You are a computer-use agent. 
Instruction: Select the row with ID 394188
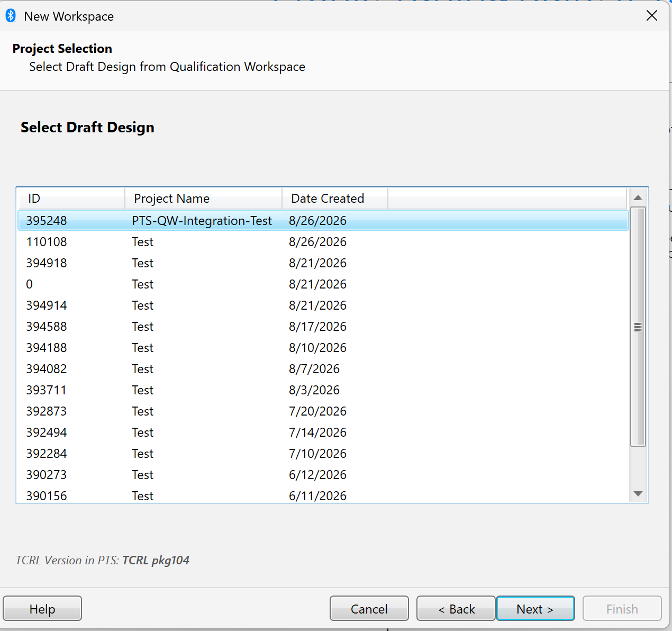pyautogui.click(x=323, y=348)
